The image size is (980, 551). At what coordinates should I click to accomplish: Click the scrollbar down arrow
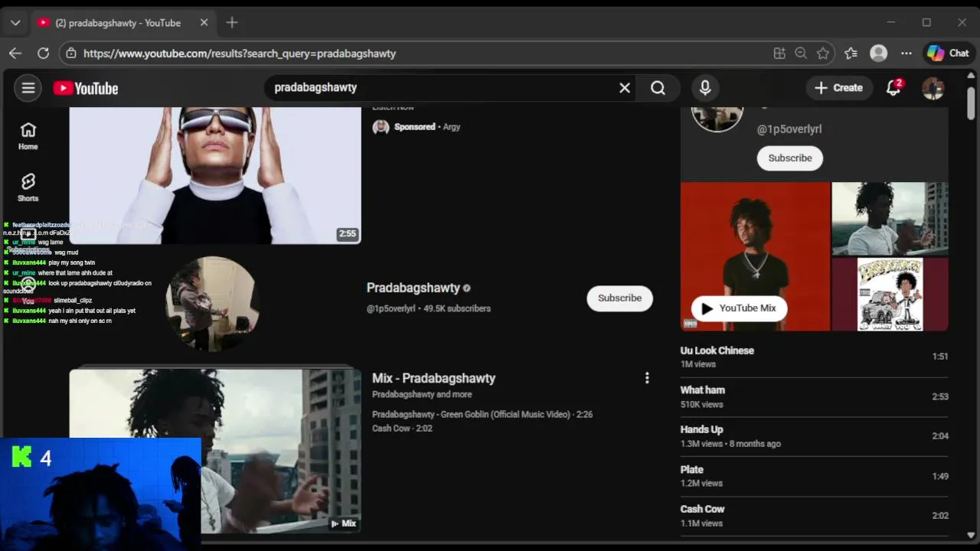click(x=971, y=535)
